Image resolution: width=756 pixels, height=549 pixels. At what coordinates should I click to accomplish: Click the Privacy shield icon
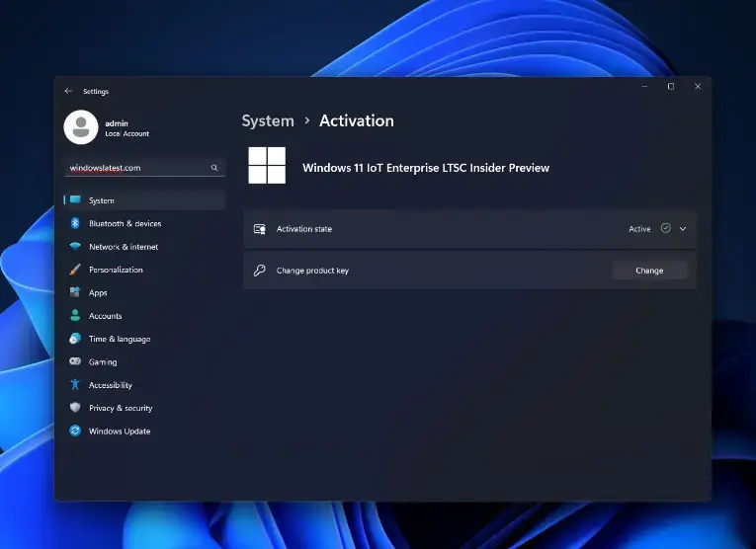tap(75, 408)
